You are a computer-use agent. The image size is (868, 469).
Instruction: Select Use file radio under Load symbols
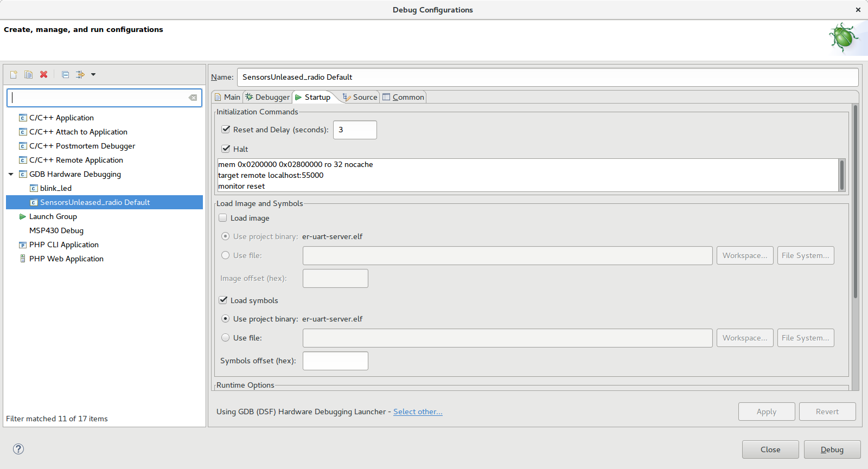tap(225, 338)
